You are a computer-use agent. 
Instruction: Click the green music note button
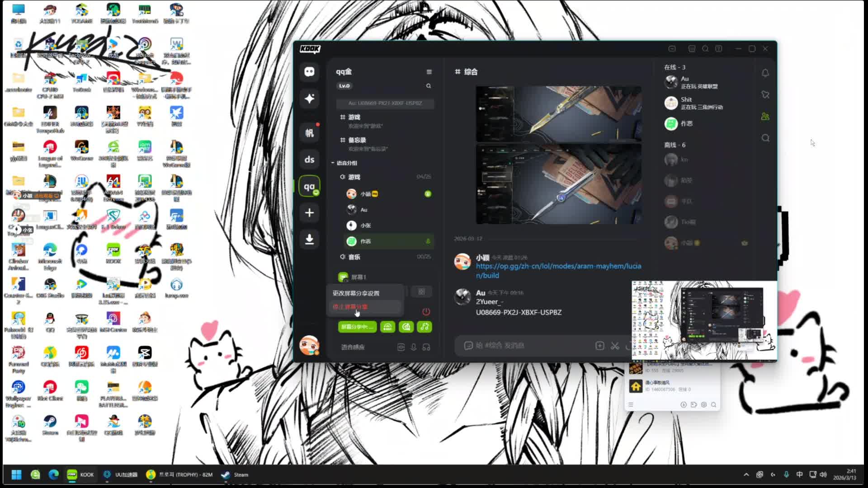[x=424, y=327]
